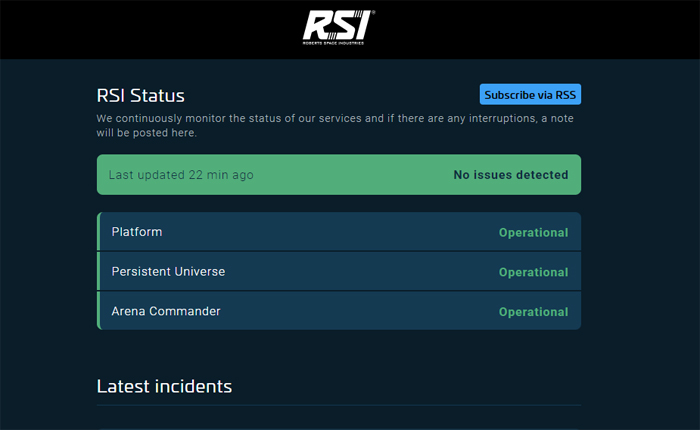The image size is (700, 430).
Task: Open the Platform service label
Action: tap(137, 232)
